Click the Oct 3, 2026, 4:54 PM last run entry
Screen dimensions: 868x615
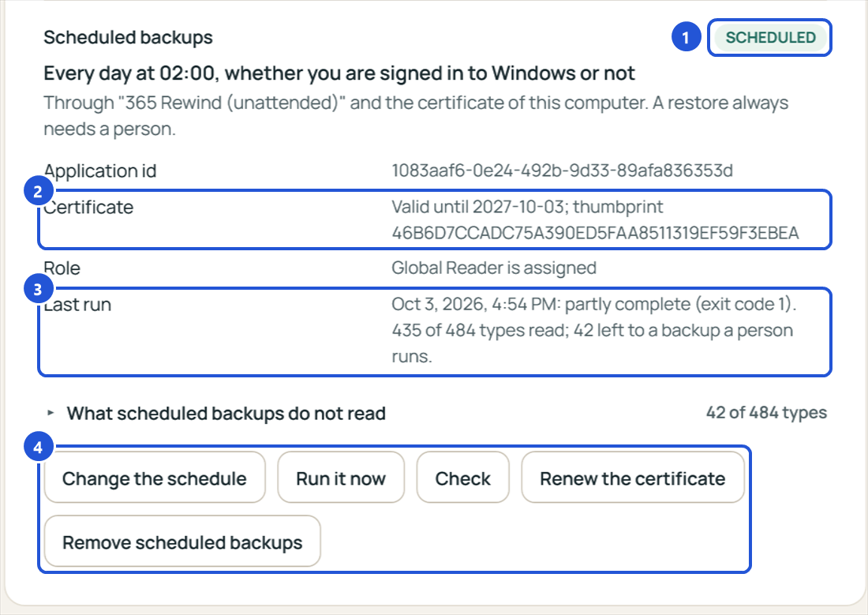[594, 330]
